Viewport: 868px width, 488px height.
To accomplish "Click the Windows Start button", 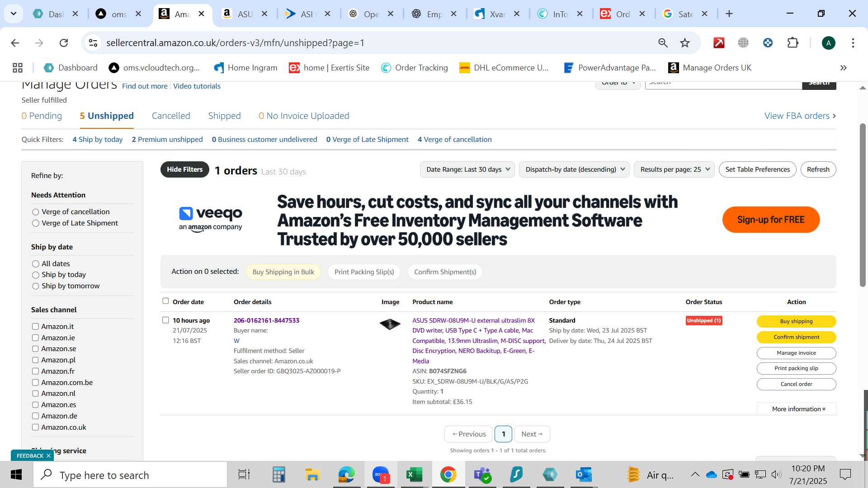I will coord(16,475).
